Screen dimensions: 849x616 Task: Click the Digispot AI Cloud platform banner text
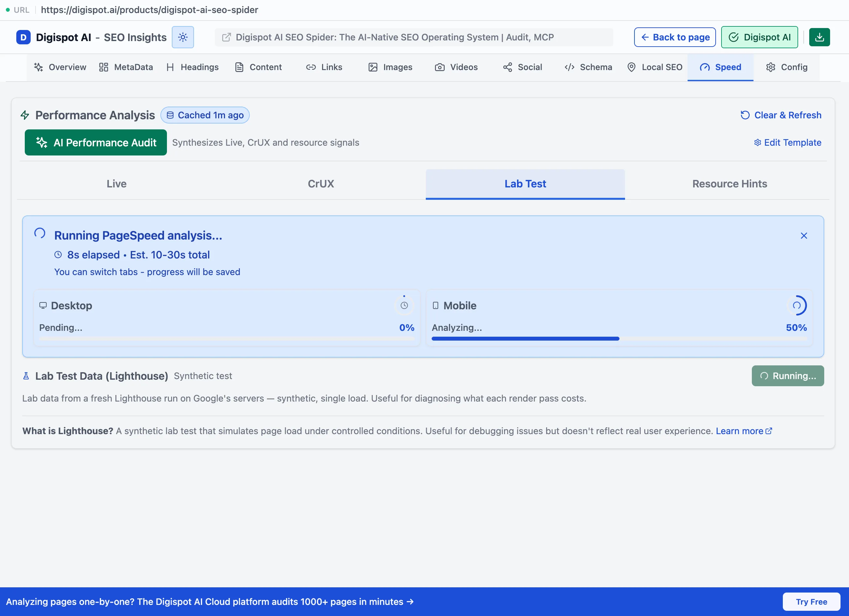(x=210, y=602)
